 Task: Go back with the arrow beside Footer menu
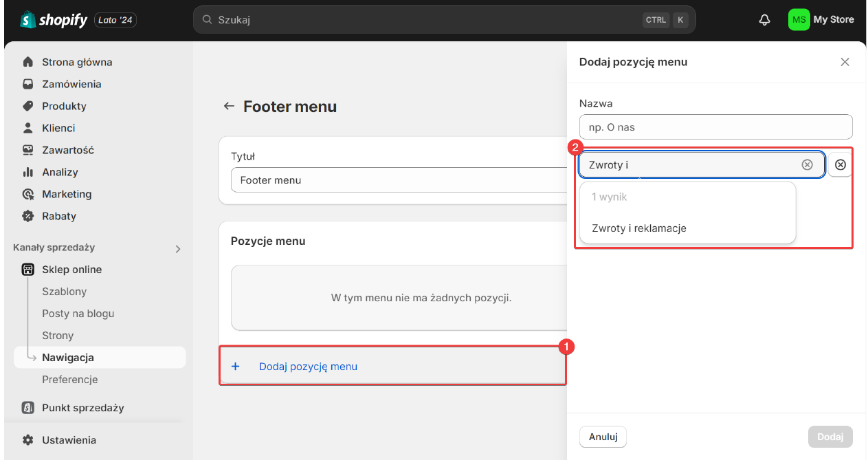[229, 107]
